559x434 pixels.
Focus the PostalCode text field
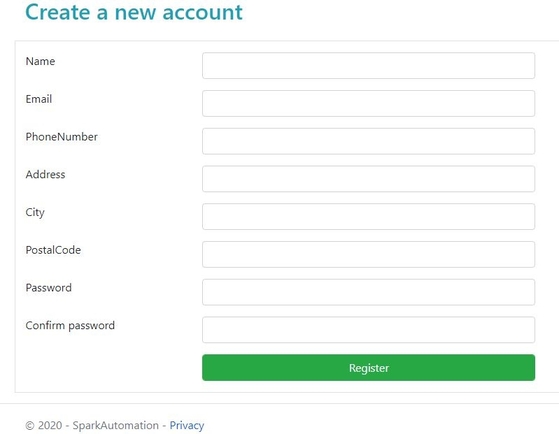[x=368, y=254]
